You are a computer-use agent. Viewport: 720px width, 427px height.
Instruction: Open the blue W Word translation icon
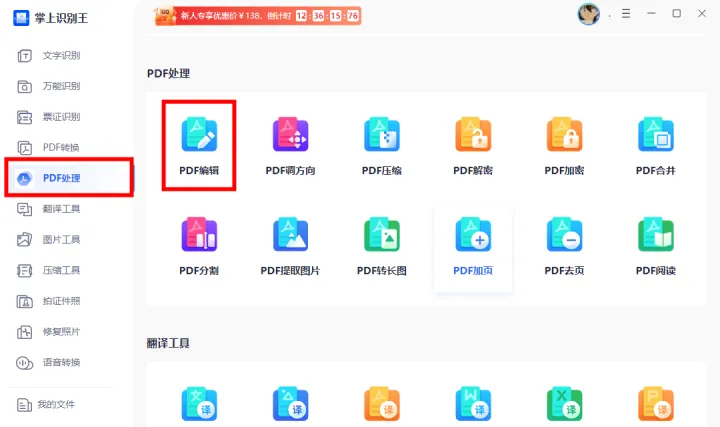point(473,404)
